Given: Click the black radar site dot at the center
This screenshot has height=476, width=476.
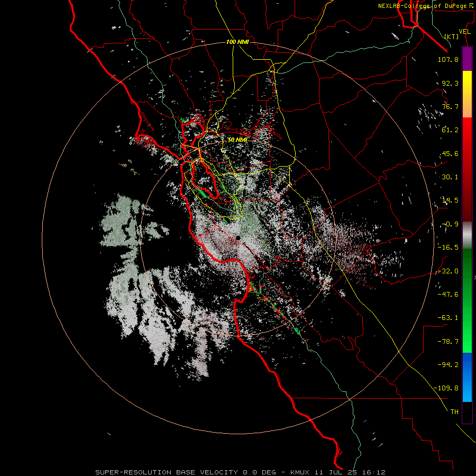Looking at the screenshot, I should tap(239, 237).
